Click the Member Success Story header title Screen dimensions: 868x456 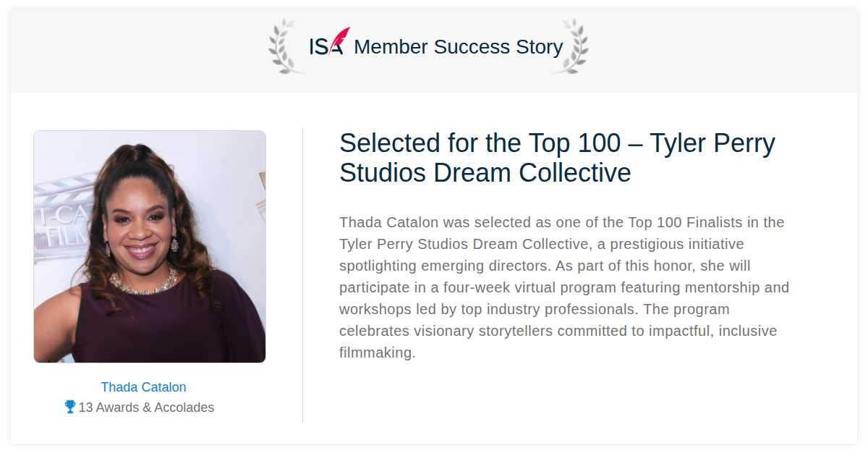458,47
